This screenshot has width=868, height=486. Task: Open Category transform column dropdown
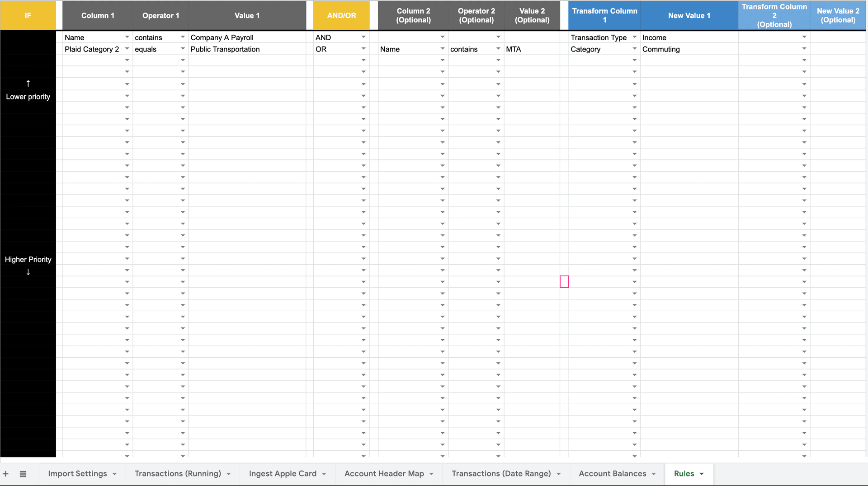pyautogui.click(x=634, y=49)
